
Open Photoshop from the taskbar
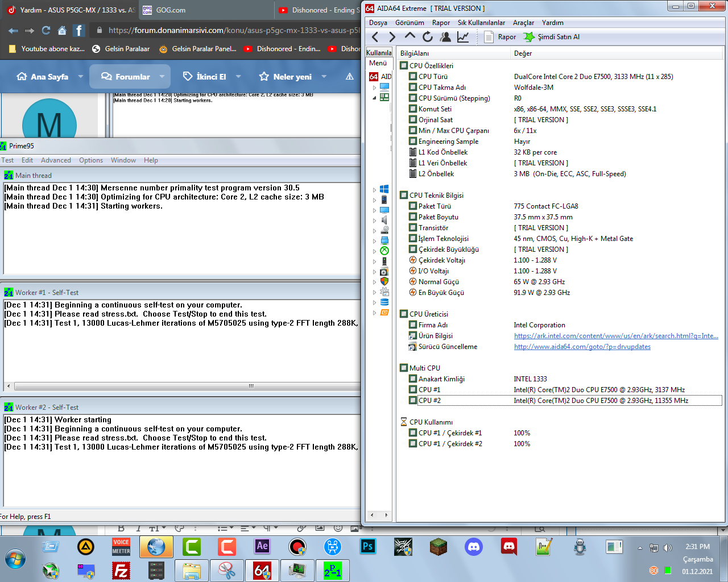(x=368, y=547)
